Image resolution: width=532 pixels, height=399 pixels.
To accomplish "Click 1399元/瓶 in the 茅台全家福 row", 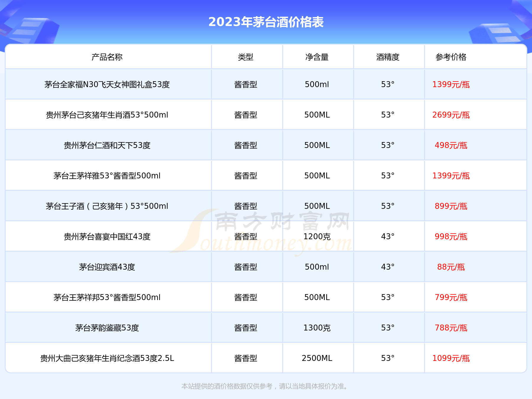I will click(451, 84).
